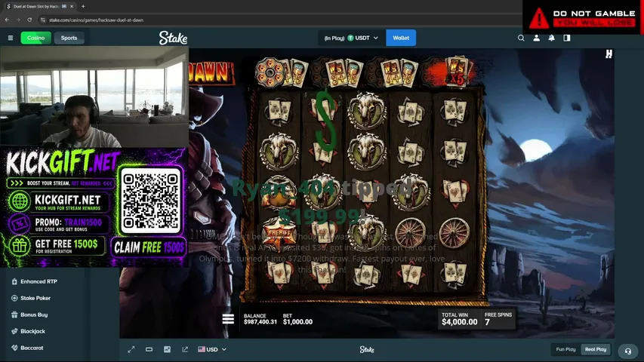Switch to Fun Play mode
The width and height of the screenshot is (644, 362).
pyautogui.click(x=565, y=349)
